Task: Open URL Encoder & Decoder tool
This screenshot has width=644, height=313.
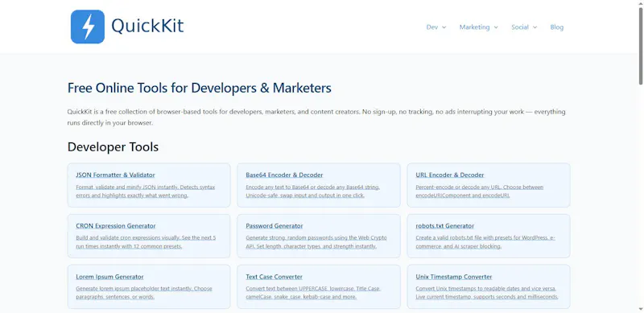Action: coord(450,175)
